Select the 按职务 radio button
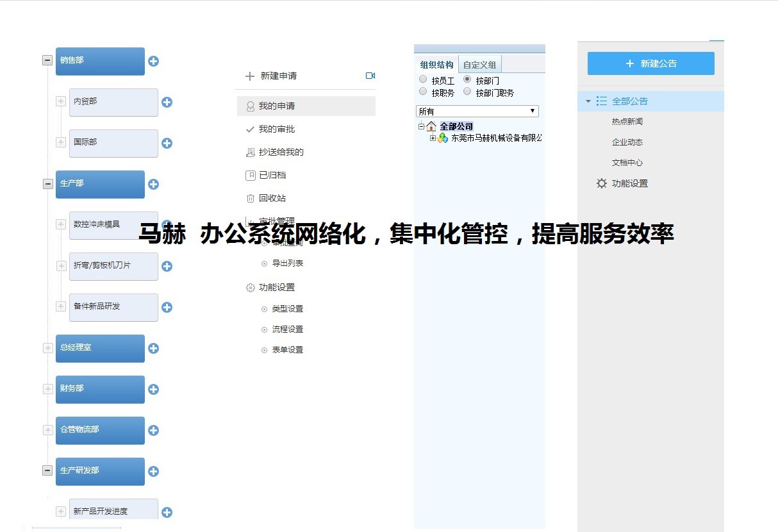The width and height of the screenshot is (778, 532). tap(423, 91)
